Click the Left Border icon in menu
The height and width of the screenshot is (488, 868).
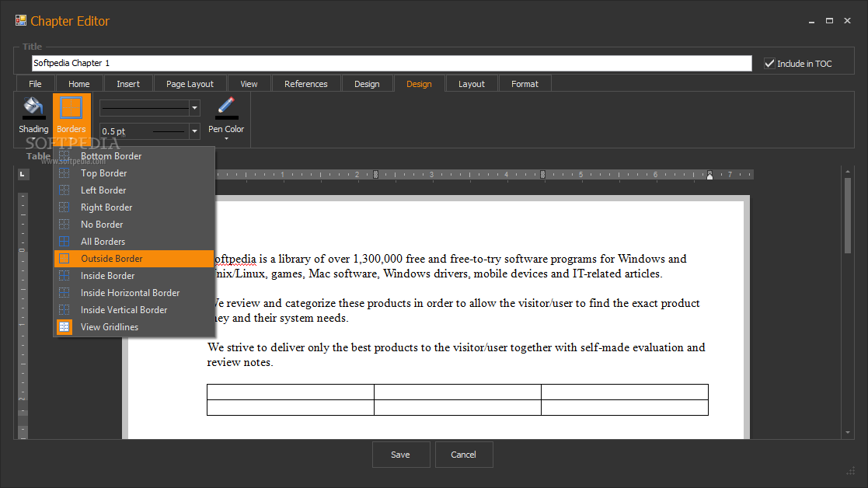tap(64, 190)
